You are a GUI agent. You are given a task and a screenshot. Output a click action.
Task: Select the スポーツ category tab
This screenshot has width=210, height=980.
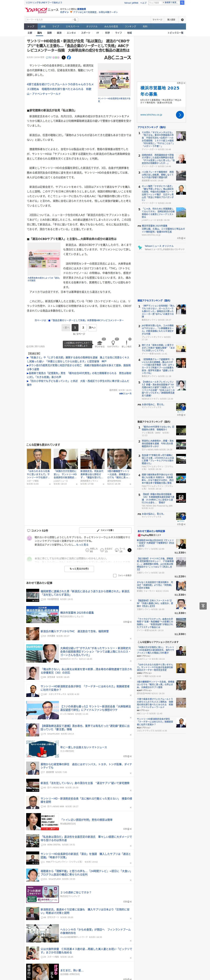[x=86, y=33]
